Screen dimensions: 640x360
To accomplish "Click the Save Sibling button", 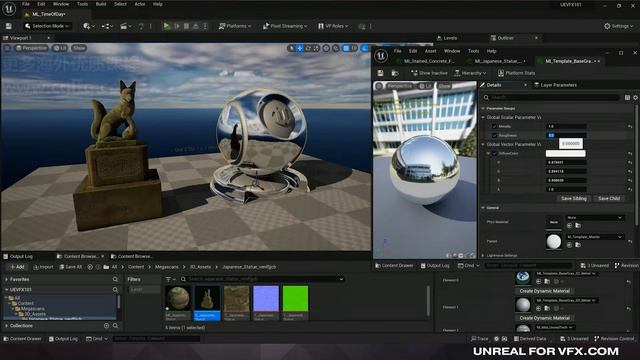I will 574,198.
